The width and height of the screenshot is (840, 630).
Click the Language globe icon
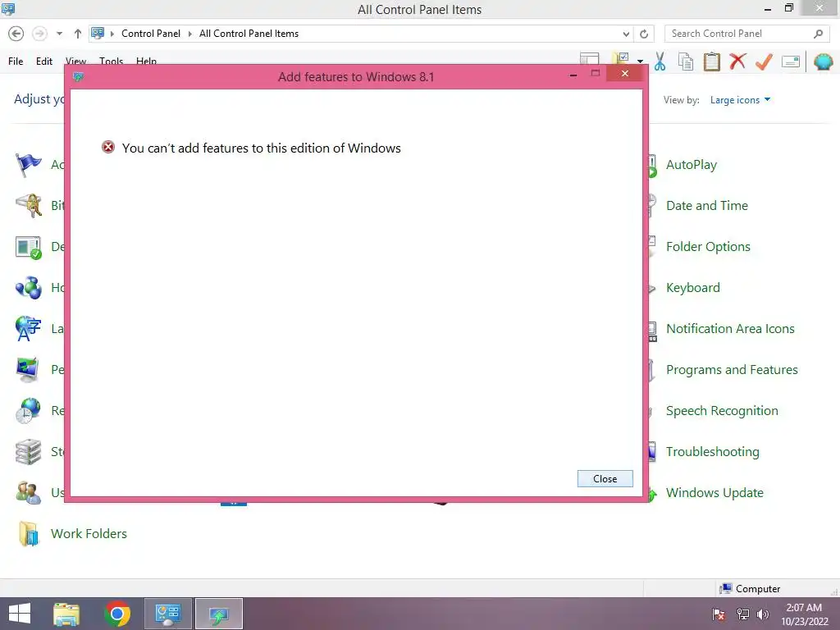click(x=28, y=328)
